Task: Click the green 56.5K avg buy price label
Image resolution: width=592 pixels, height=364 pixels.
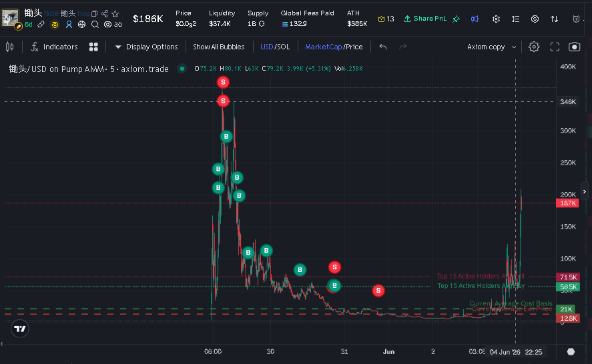Action: coord(567,287)
